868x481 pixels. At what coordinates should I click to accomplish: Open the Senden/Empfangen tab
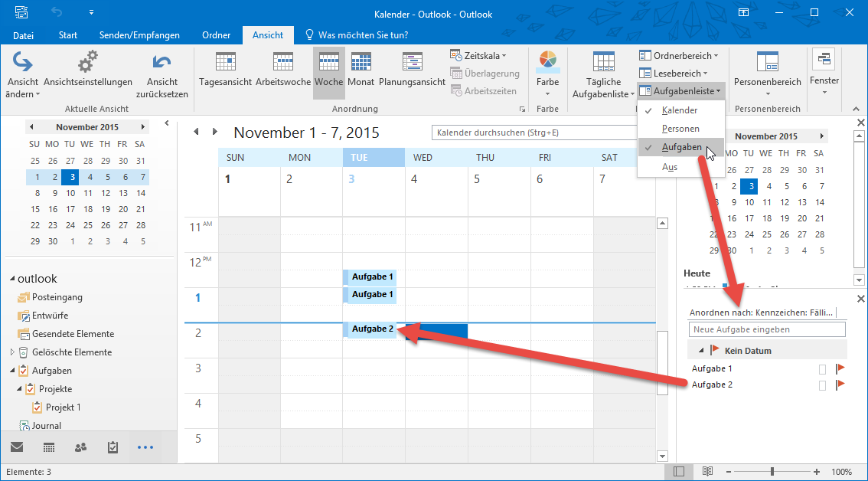pyautogui.click(x=139, y=35)
